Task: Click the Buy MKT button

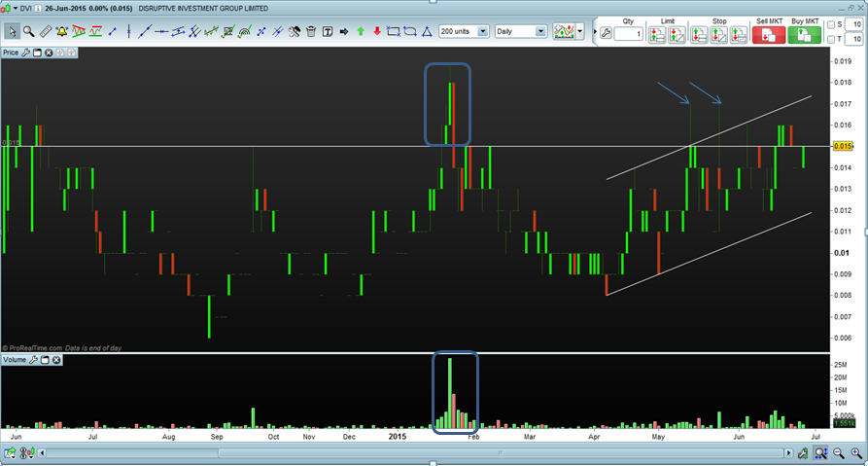Action: (805, 35)
